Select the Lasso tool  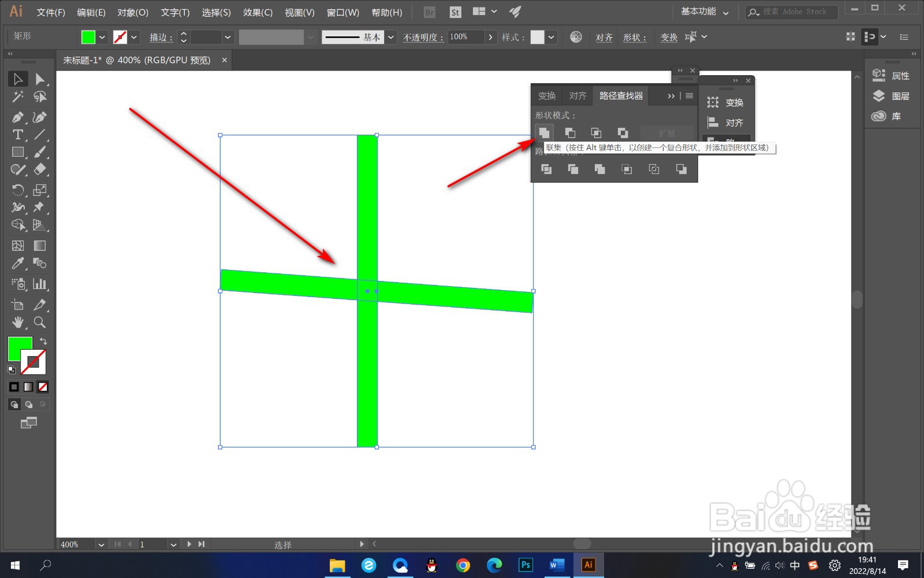tap(39, 97)
